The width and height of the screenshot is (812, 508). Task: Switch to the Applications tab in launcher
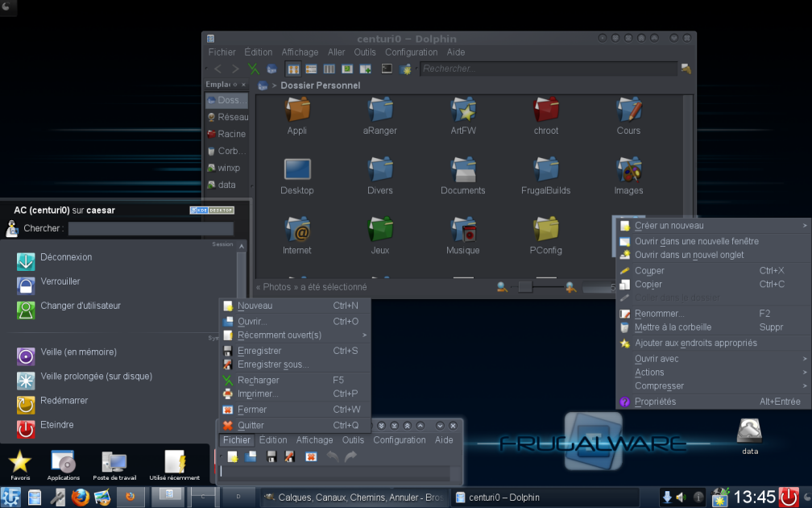pos(63,465)
